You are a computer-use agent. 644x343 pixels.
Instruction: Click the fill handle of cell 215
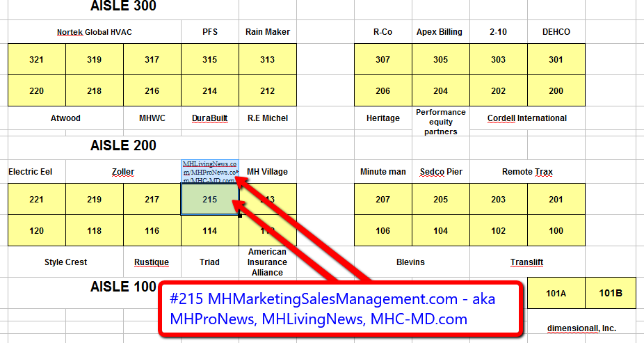coord(239,215)
